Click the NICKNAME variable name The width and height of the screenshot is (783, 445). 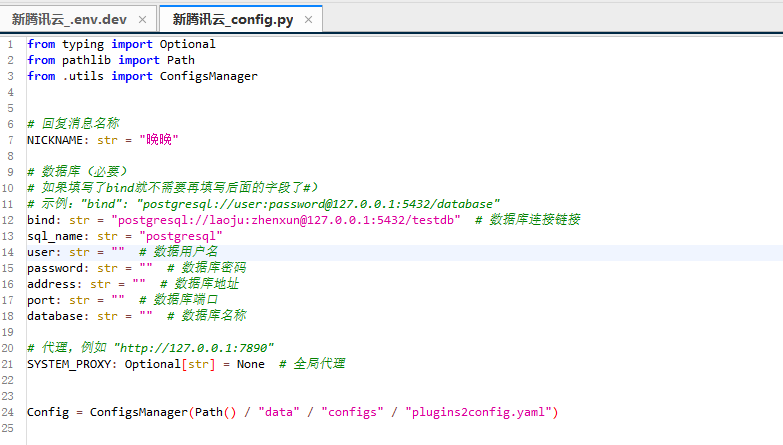55,140
